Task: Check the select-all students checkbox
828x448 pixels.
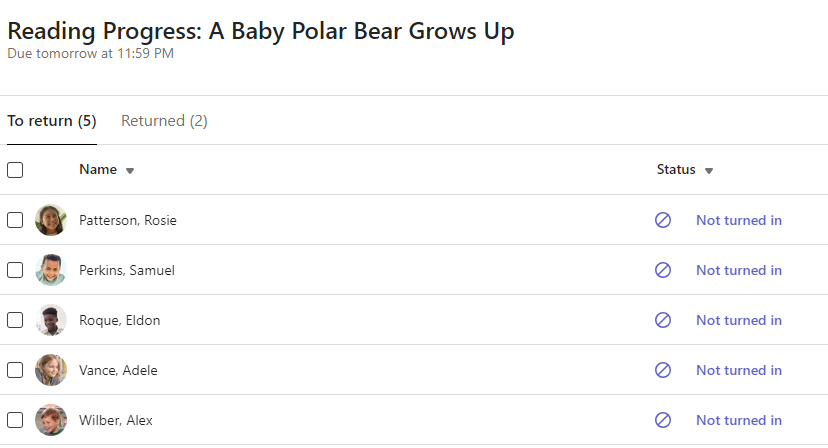Action: point(15,170)
